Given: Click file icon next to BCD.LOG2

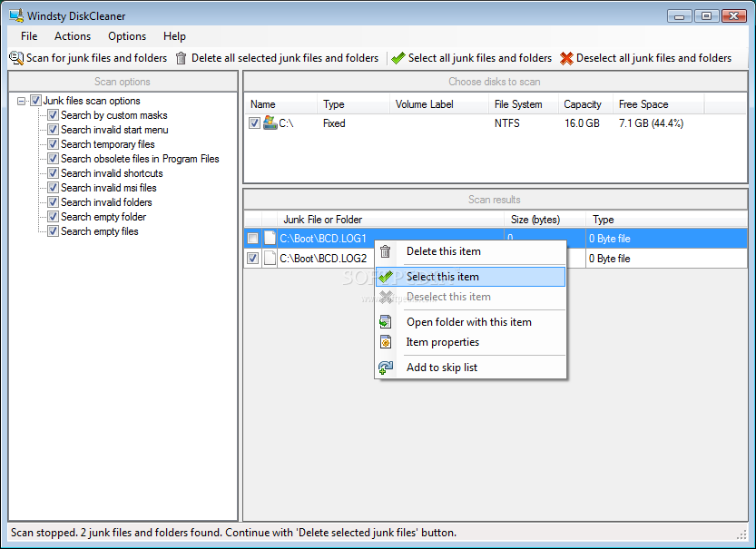Looking at the screenshot, I should [270, 258].
